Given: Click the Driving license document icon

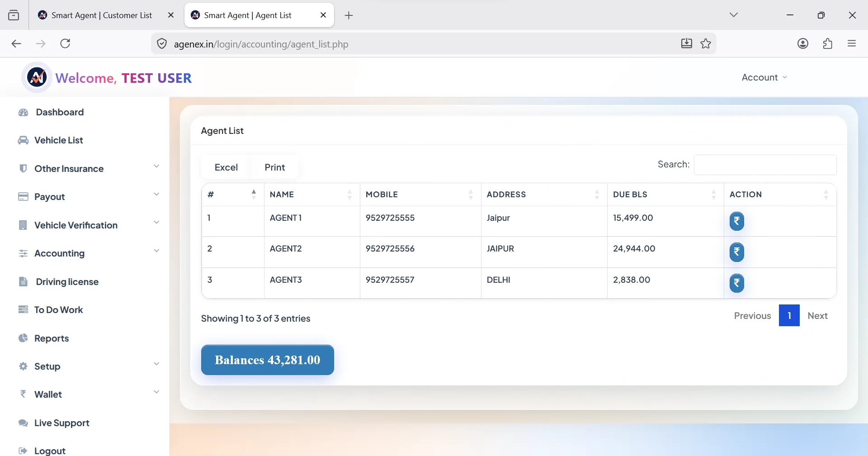Looking at the screenshot, I should pos(23,281).
